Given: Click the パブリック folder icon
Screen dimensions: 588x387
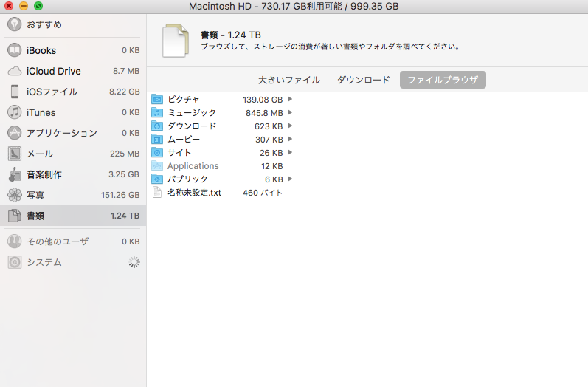Looking at the screenshot, I should coord(157,179).
